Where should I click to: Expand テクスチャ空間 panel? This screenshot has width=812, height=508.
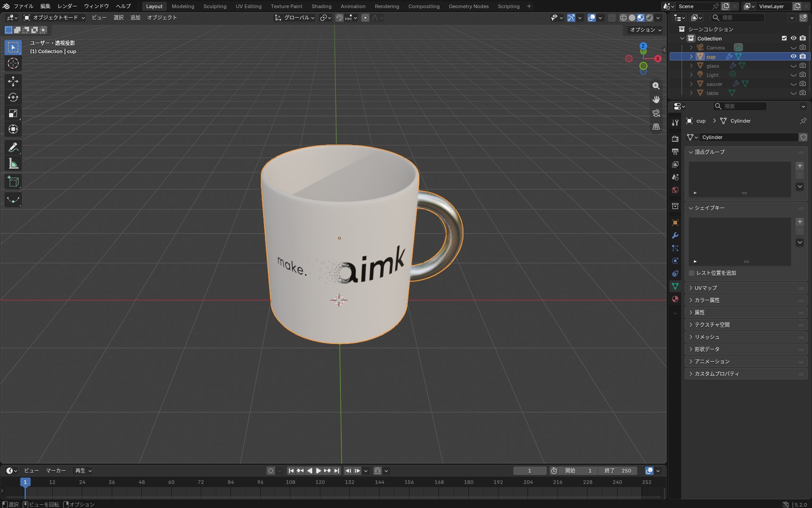(746, 325)
